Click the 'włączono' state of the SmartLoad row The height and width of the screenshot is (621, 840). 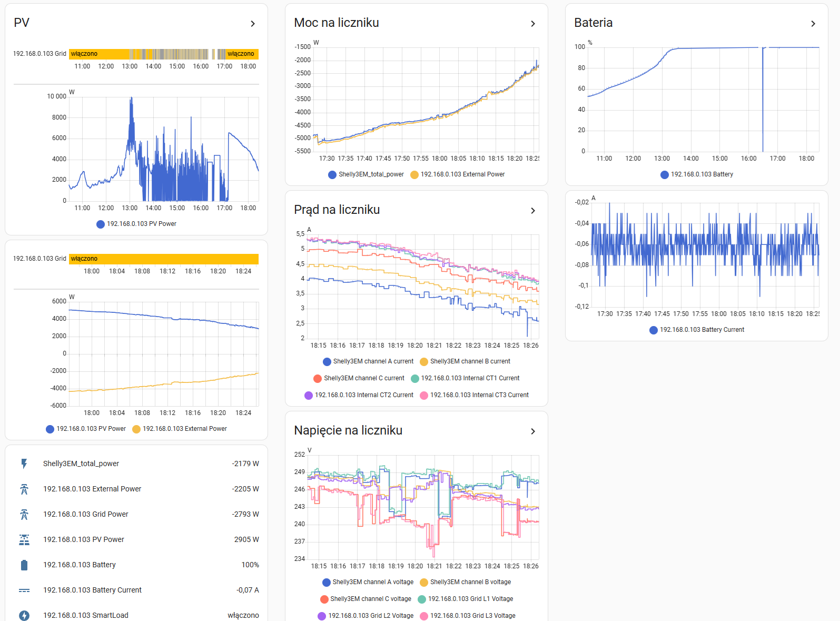243,615
